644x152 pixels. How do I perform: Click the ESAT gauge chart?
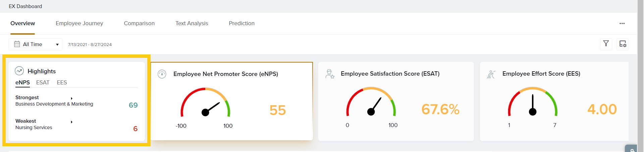[x=371, y=103]
